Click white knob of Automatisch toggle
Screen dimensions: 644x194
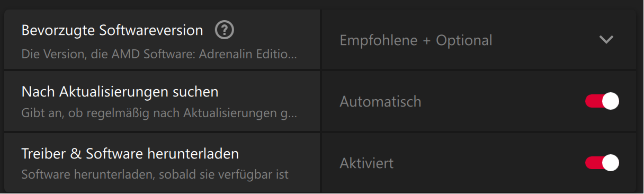[x=611, y=101]
